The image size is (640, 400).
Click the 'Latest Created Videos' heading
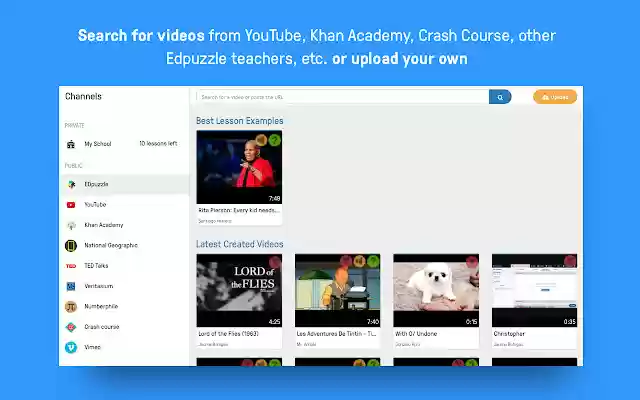point(240,244)
